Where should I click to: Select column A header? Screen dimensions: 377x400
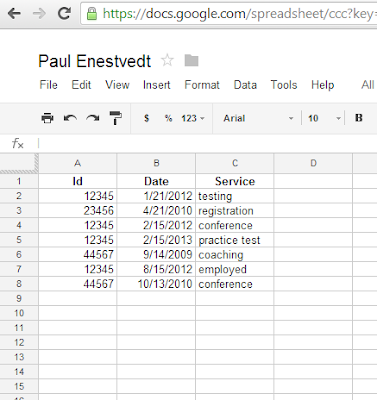[77, 163]
